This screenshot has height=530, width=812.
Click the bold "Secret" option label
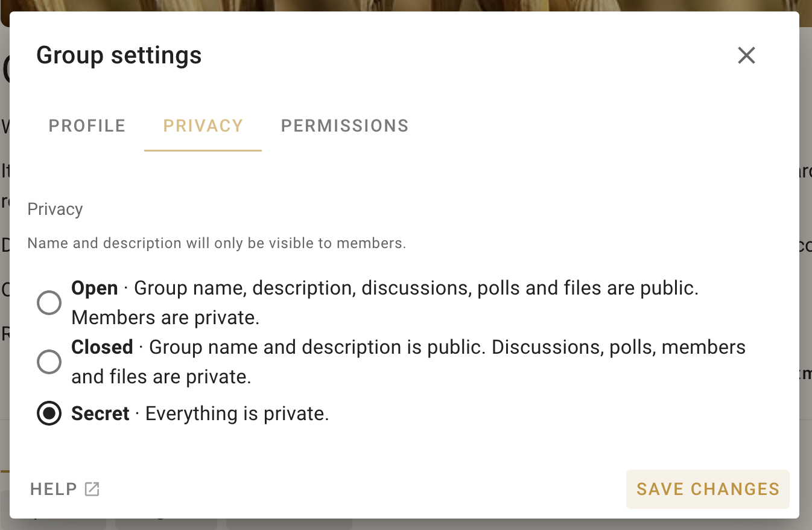pos(100,413)
